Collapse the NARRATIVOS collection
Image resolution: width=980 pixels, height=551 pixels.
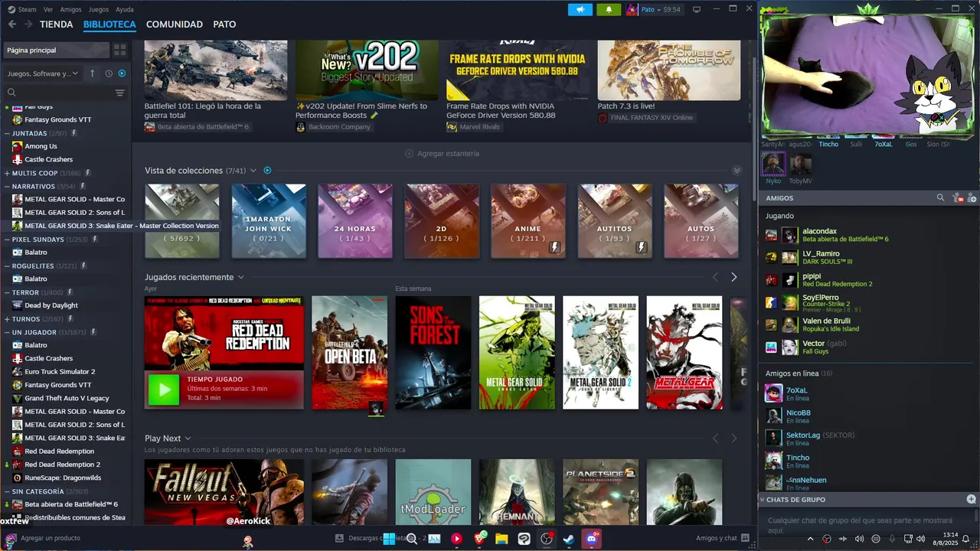point(7,186)
